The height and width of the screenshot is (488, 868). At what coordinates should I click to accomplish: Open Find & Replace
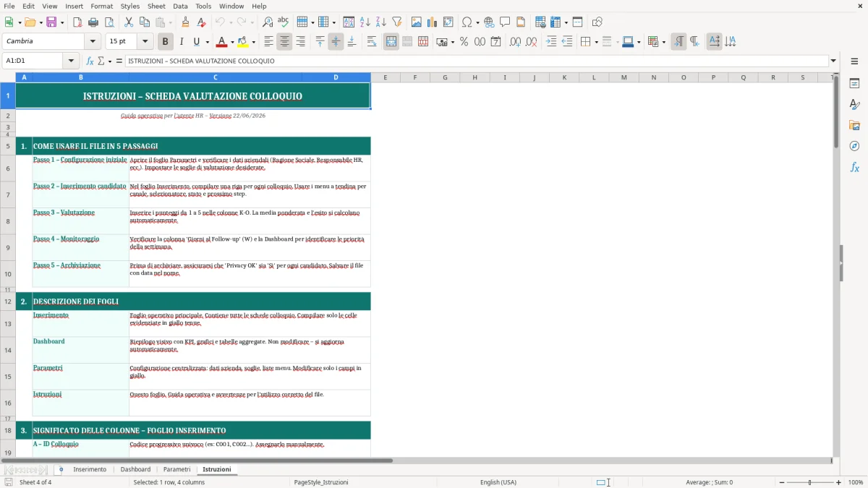[x=268, y=22]
